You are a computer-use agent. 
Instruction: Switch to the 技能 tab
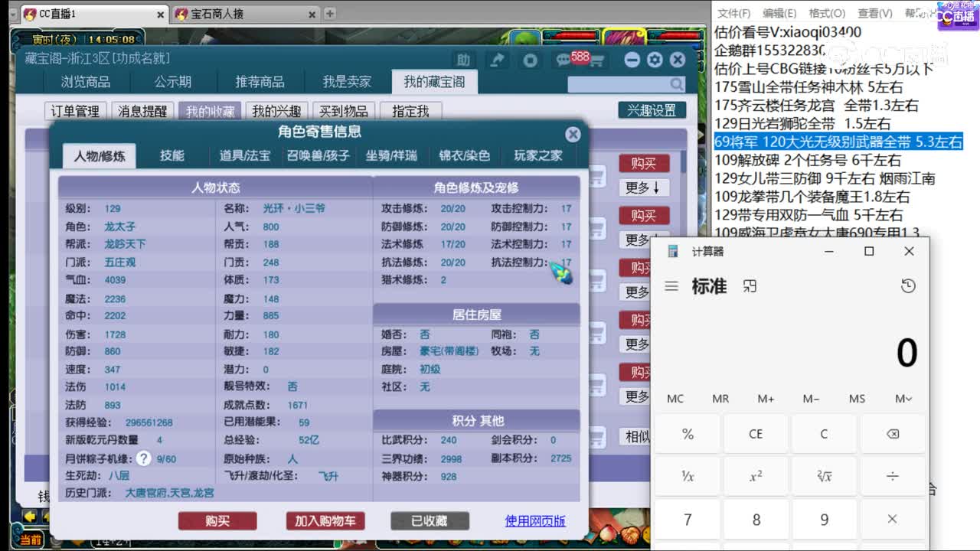[172, 155]
